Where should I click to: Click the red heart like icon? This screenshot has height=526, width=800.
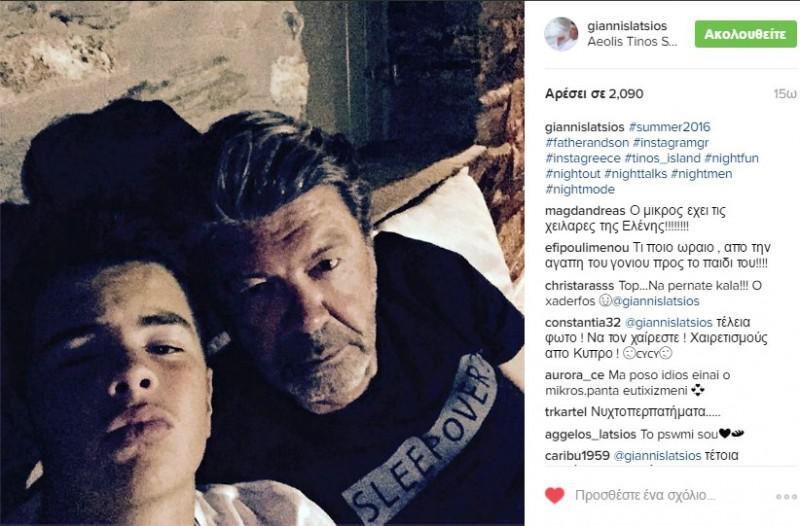(555, 495)
